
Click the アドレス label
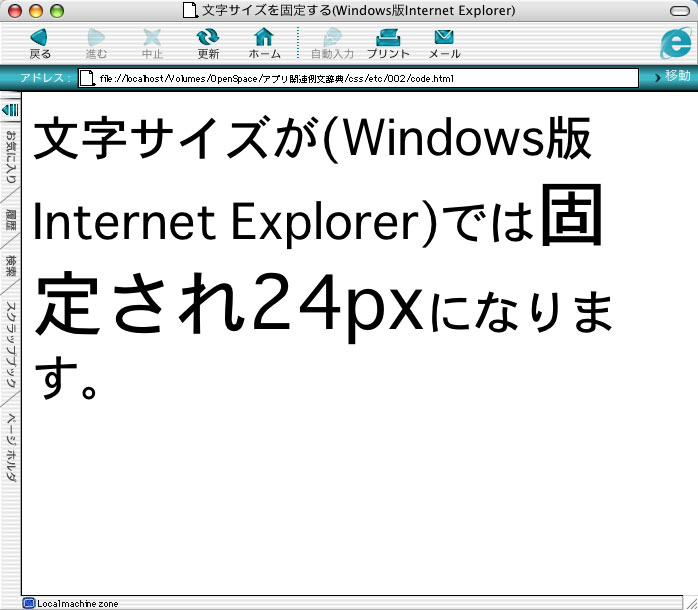click(45, 78)
